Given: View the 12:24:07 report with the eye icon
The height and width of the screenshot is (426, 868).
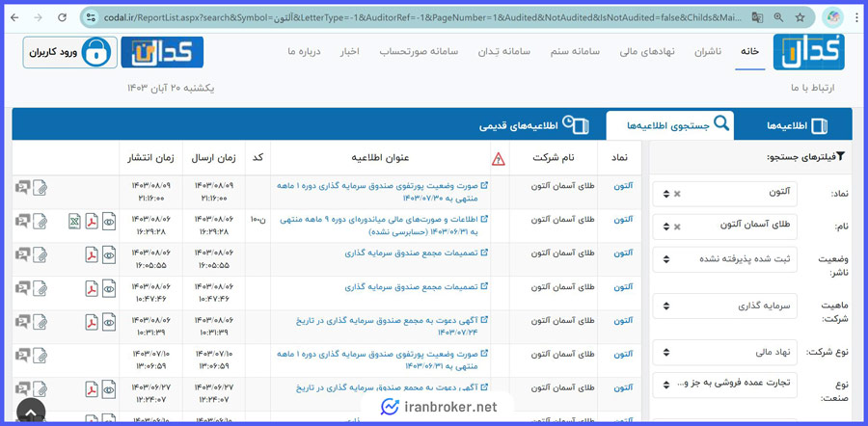Looking at the screenshot, I should [109, 389].
